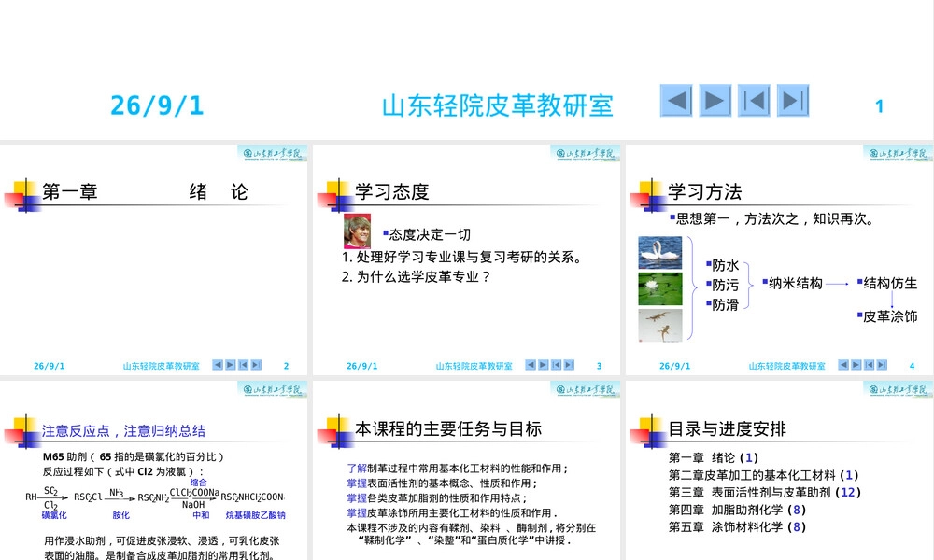The width and height of the screenshot is (934, 560).
Task: Click the 防污 bullet
Action: coord(723,285)
